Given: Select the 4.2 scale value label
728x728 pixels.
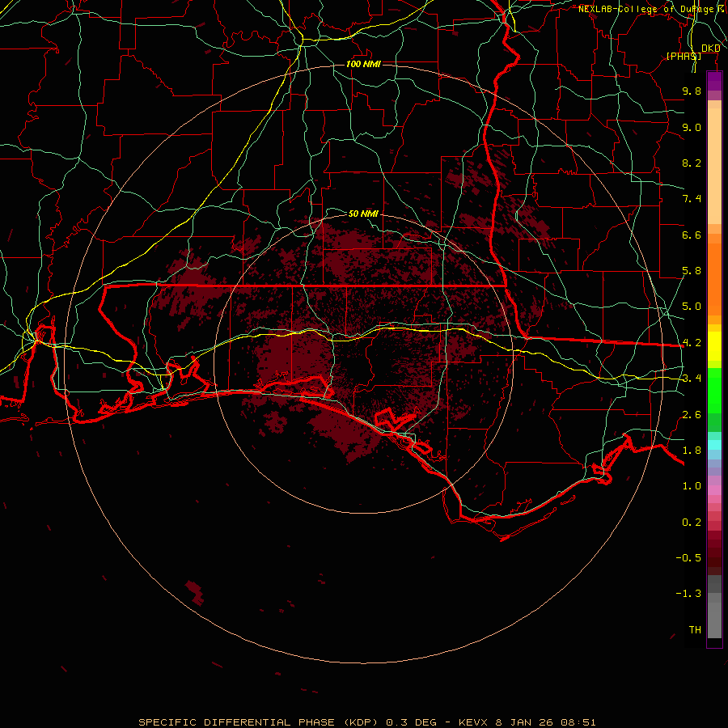Looking at the screenshot, I should 692,343.
